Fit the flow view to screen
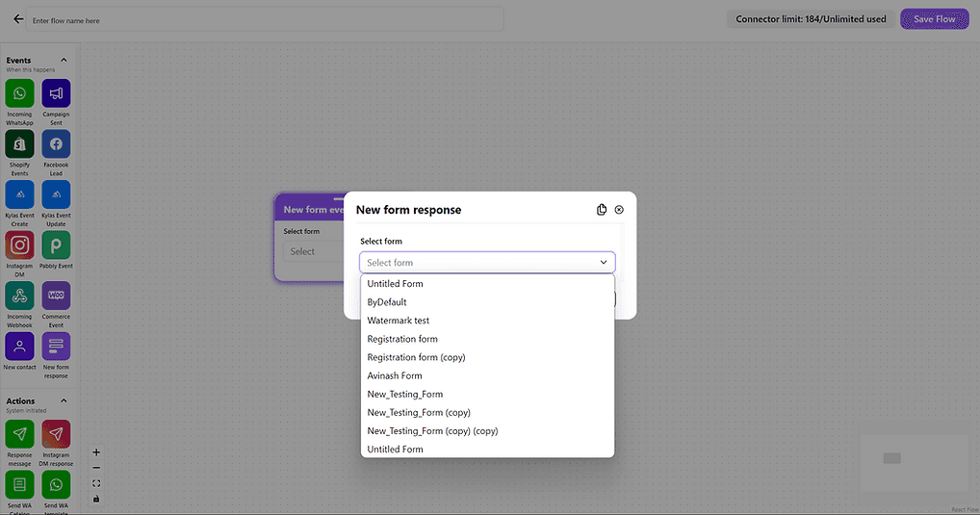The height and width of the screenshot is (515, 980). (x=96, y=483)
